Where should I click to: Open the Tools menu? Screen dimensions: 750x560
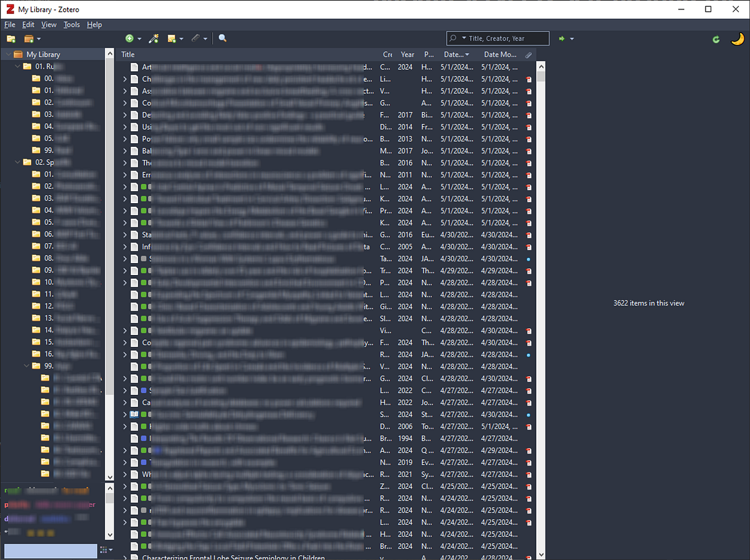71,24
